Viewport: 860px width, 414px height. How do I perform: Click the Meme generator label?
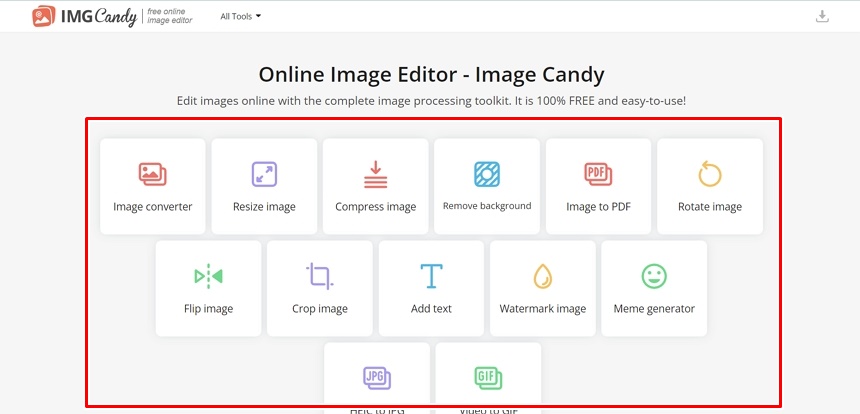[654, 309]
